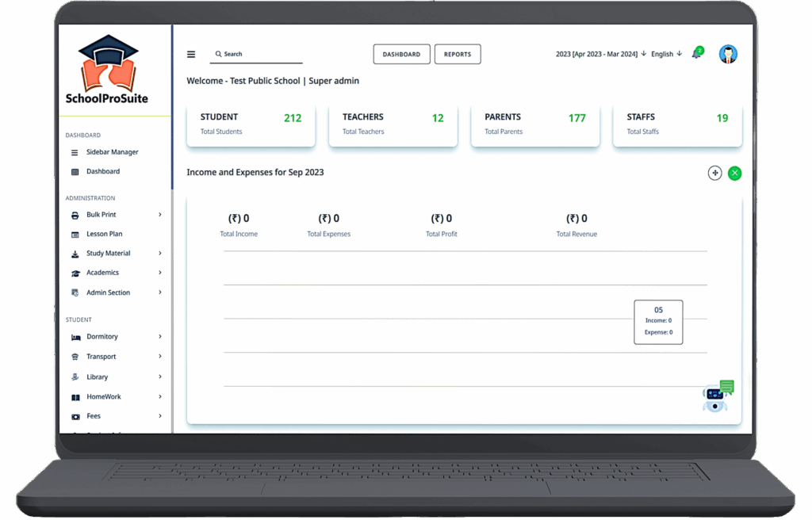Click the Dashboard grid icon in sidebar
The height and width of the screenshot is (520, 812).
[75, 171]
